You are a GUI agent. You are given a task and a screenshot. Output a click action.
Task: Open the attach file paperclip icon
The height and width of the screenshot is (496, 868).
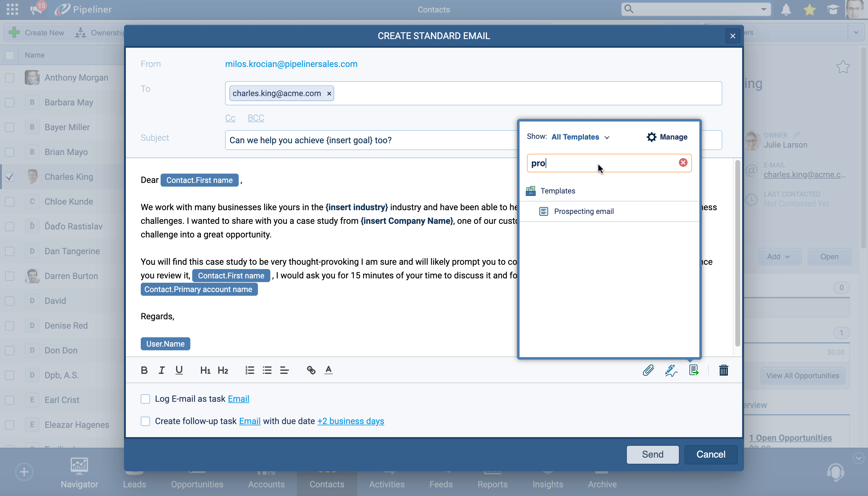click(648, 370)
